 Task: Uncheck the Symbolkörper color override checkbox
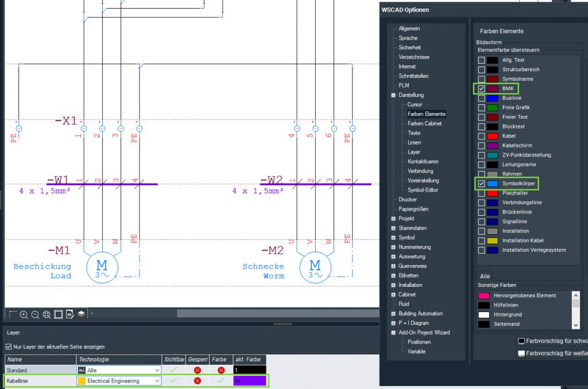click(481, 184)
